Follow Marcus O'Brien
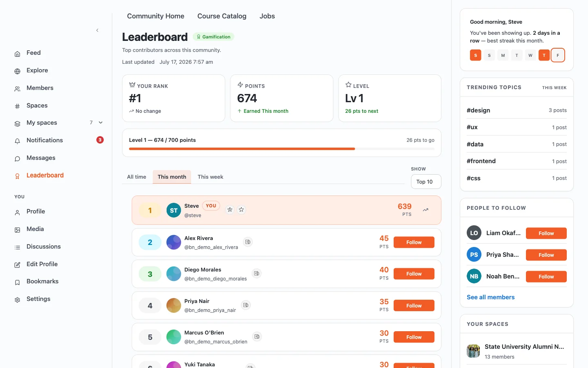This screenshot has height=368, width=588. pos(414,337)
